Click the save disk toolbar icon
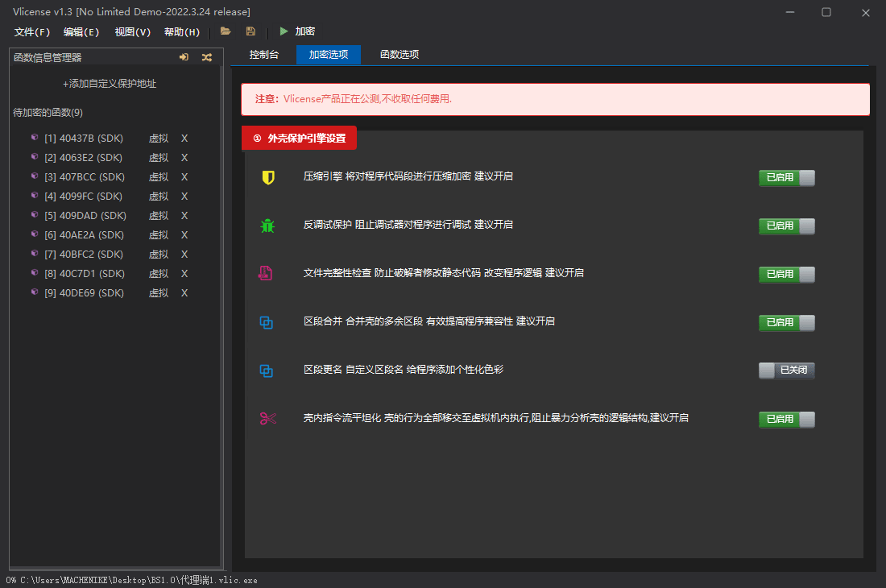This screenshot has width=886, height=588. point(250,31)
